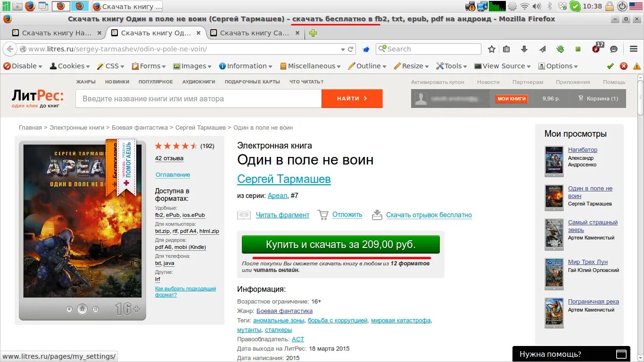Expand the Images dropdown
644x362 pixels.
coord(193,66)
